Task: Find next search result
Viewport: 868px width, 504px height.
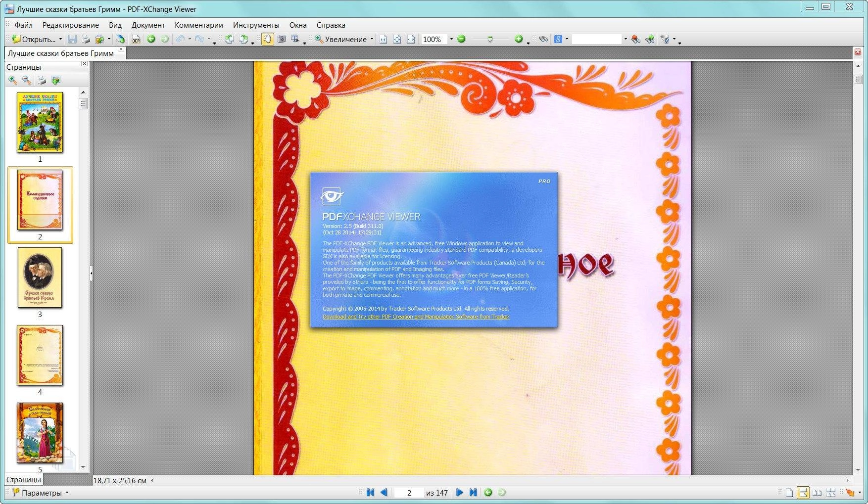Action: pos(650,39)
